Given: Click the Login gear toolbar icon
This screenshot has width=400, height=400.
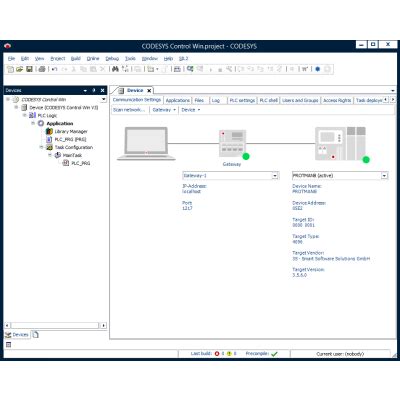Looking at the screenshot, I should pos(190,69).
